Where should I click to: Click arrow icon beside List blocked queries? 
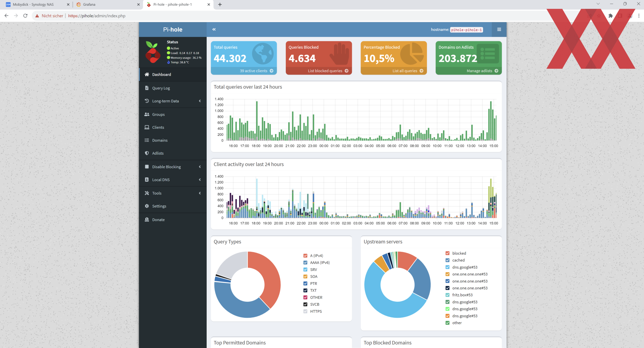tap(346, 71)
